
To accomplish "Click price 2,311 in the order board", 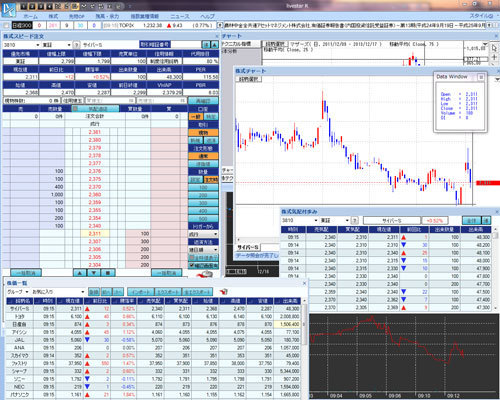I will click(x=95, y=234).
